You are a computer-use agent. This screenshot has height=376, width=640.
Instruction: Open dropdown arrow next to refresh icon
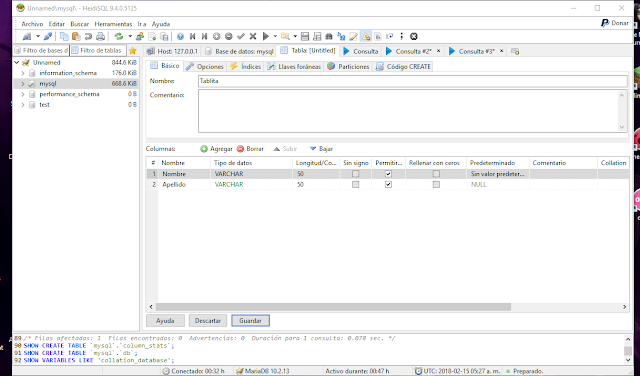pyautogui.click(x=130, y=36)
